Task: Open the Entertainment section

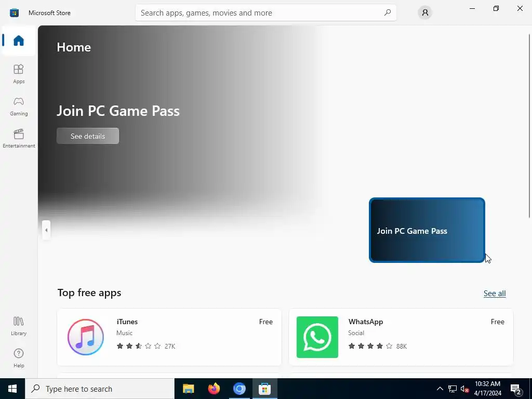Action: [x=19, y=138]
